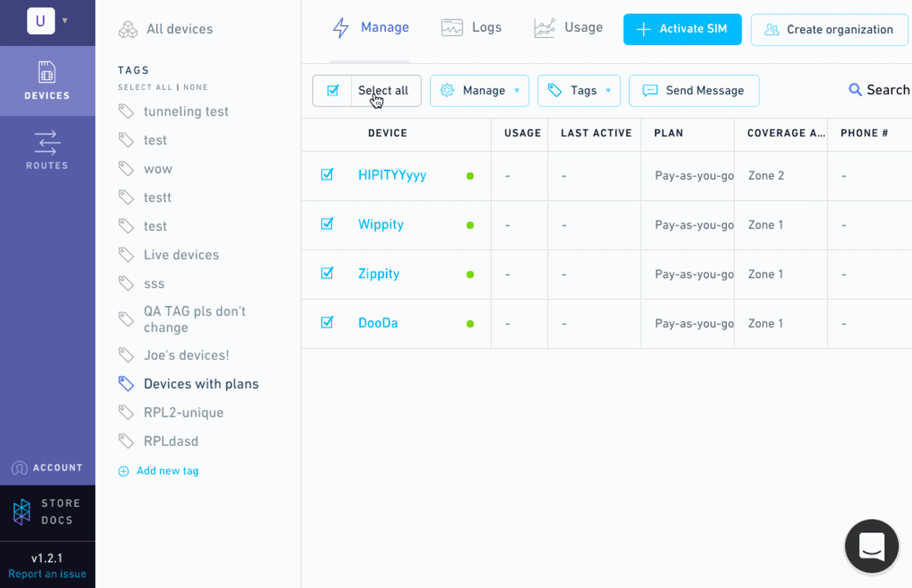Expand the Manage dropdown button
This screenshot has width=912, height=588.
click(479, 91)
